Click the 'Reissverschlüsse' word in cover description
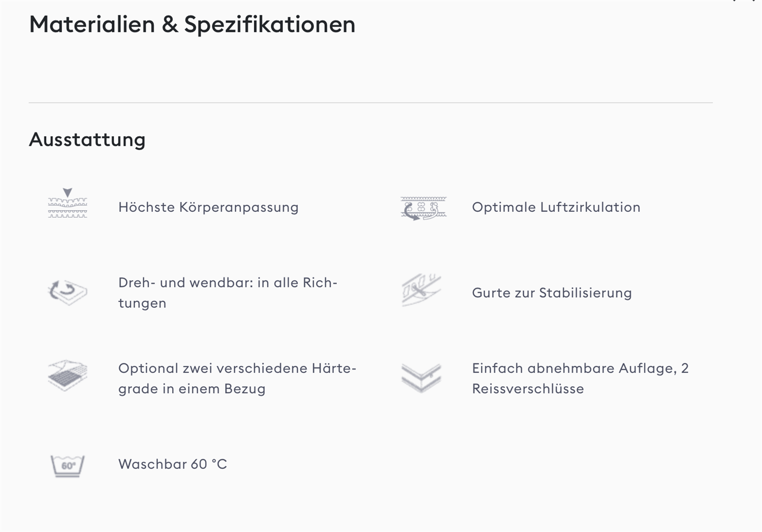Screen dimensions: 762x532 pos(528,389)
